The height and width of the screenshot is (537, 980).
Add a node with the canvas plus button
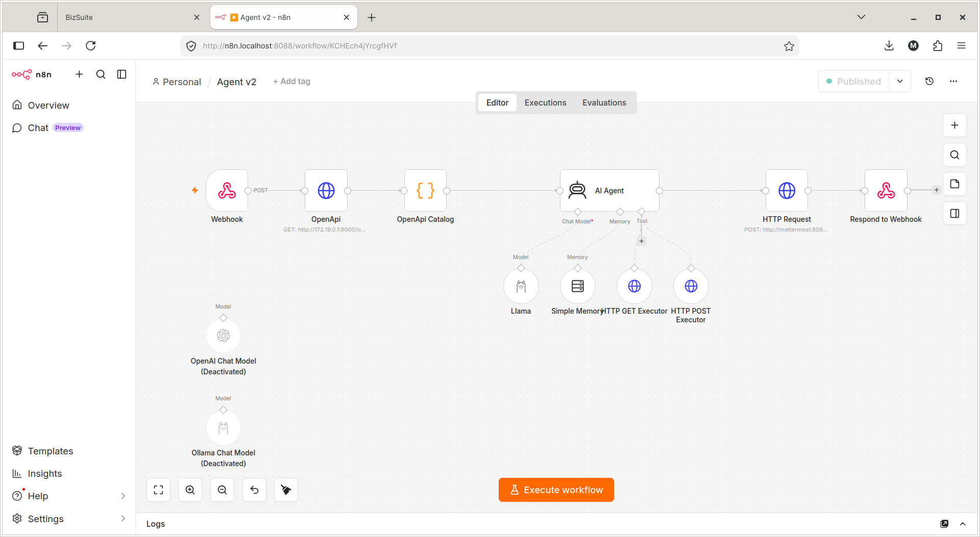pos(954,125)
